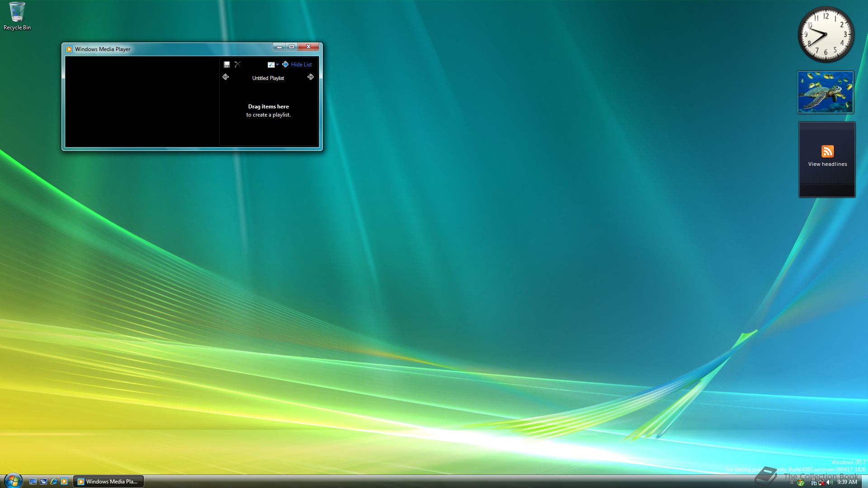Open the volume speaker tray icon
This screenshot has width=868, height=488.
pyautogui.click(x=830, y=482)
